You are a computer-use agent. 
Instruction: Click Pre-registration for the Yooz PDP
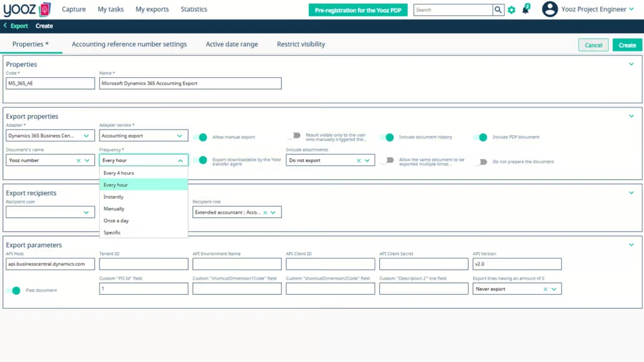coord(358,10)
